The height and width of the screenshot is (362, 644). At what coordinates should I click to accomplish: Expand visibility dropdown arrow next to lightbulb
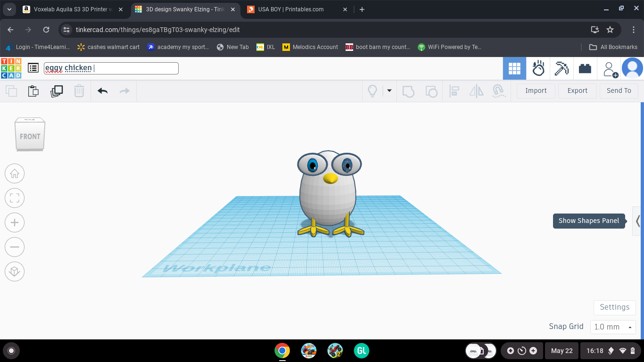point(389,91)
